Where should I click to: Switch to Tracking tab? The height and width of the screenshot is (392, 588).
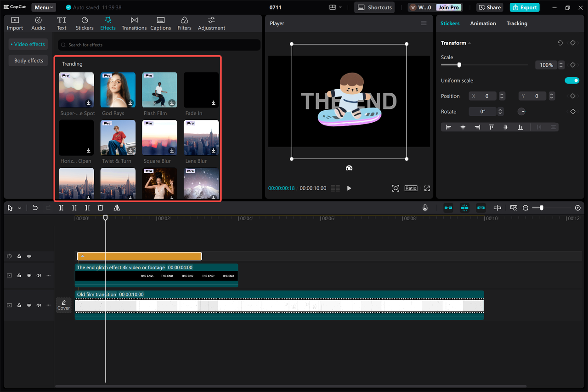517,23
